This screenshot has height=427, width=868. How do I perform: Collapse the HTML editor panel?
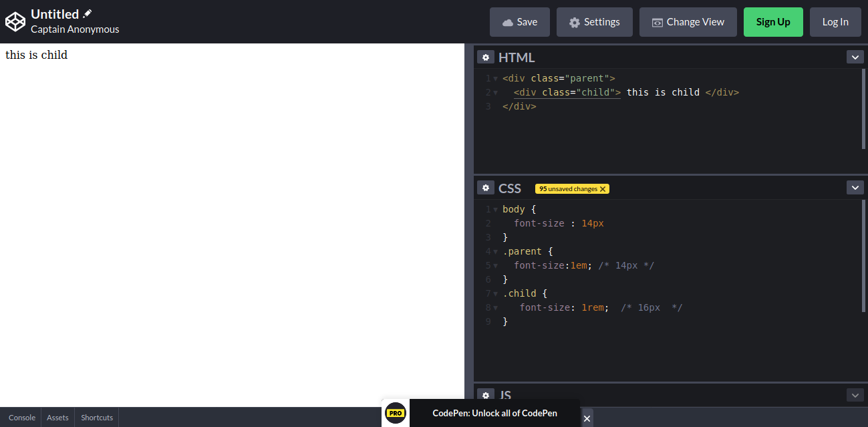tap(855, 57)
